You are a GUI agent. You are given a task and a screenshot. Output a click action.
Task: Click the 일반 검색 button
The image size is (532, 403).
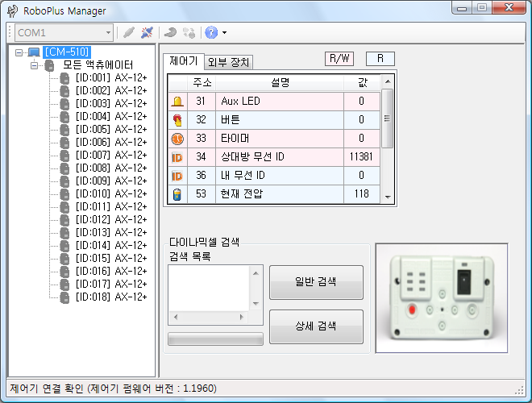[x=316, y=282]
